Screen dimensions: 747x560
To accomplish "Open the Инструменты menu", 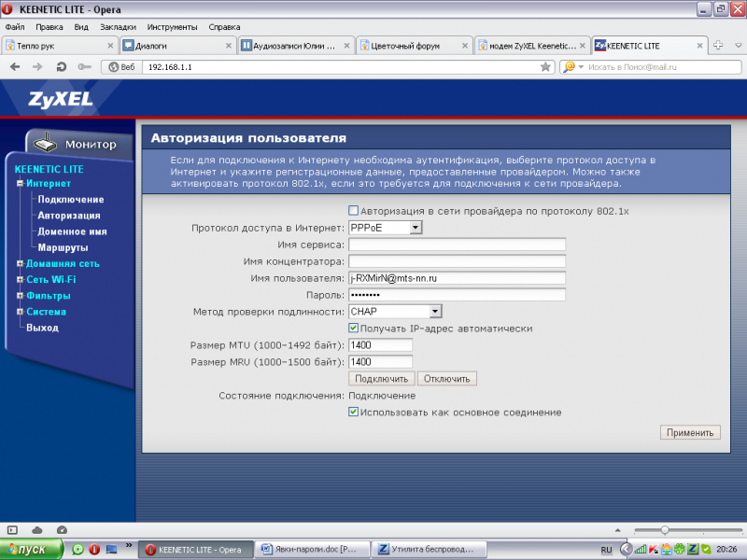I will pyautogui.click(x=172, y=27).
